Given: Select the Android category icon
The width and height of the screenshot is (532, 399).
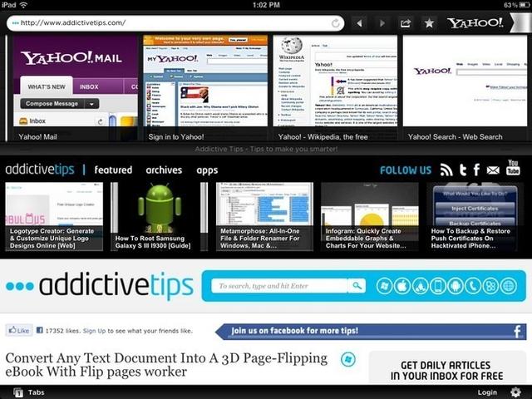Looking at the screenshot, I should [x=456, y=286].
